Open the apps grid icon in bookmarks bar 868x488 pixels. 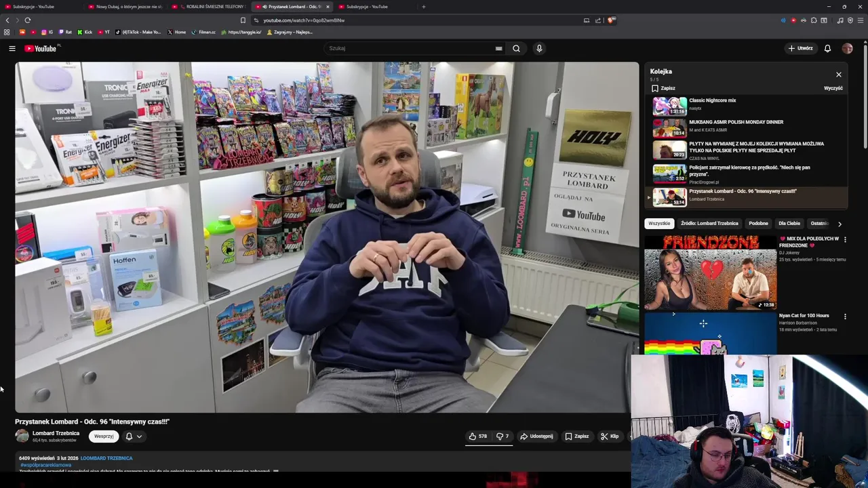(x=7, y=32)
